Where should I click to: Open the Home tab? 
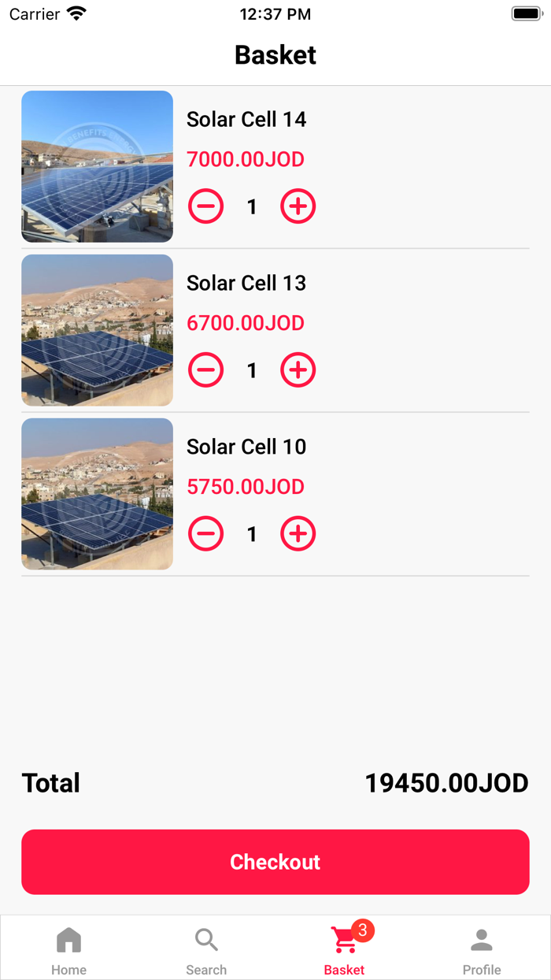coord(68,950)
